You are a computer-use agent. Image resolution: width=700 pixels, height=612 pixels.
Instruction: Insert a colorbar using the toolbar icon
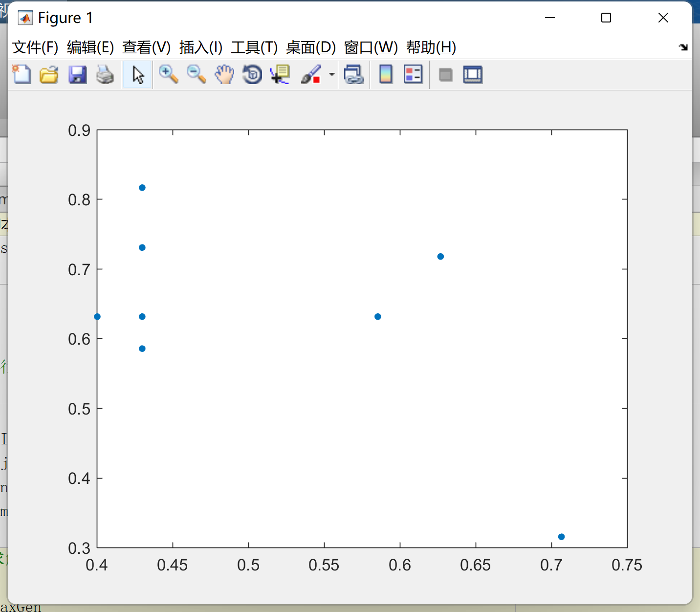coord(386,75)
